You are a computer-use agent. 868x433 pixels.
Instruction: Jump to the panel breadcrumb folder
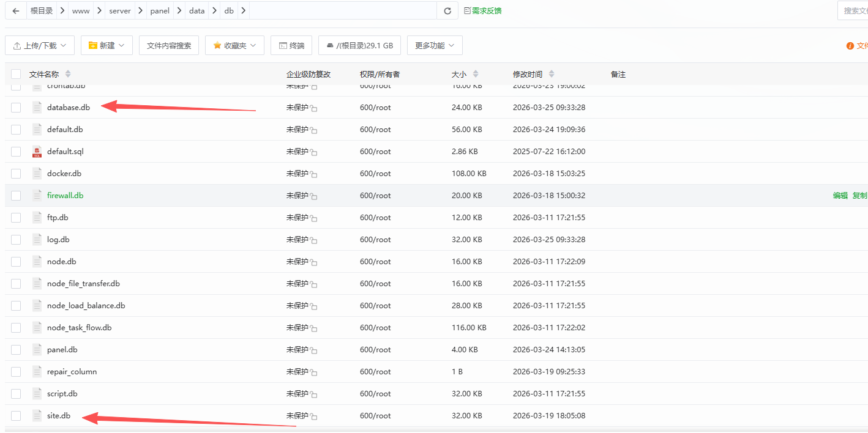point(159,10)
